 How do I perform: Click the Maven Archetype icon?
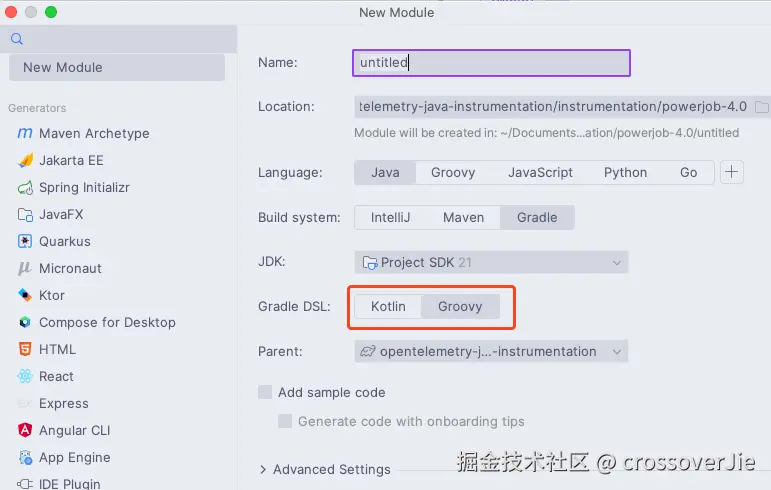25,133
